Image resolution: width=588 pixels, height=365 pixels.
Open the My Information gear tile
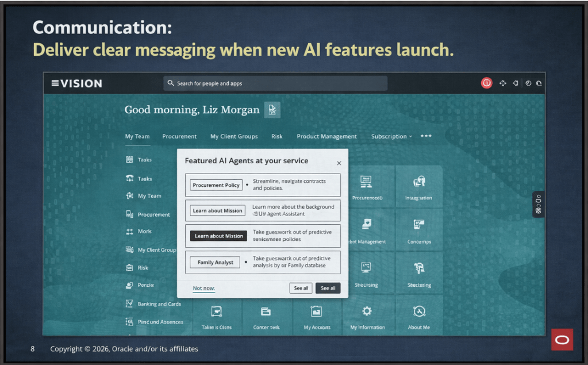(x=367, y=312)
